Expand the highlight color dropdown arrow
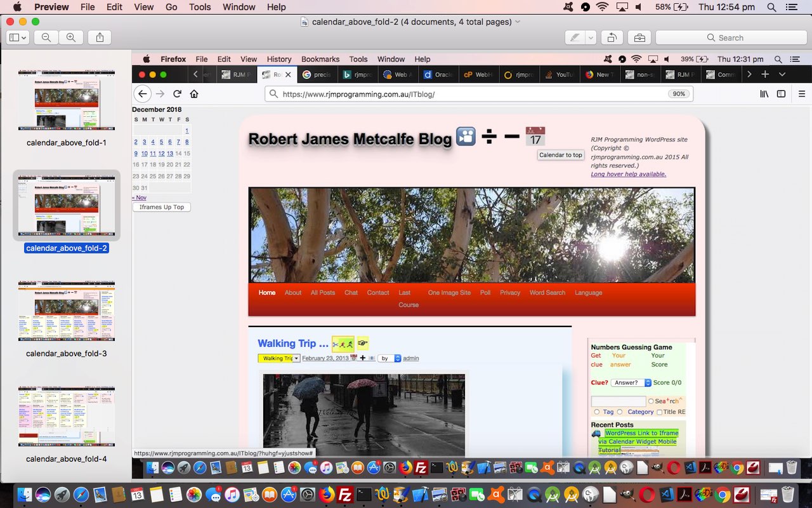Screen dimensions: 812x508 pyautogui.click(x=591, y=37)
